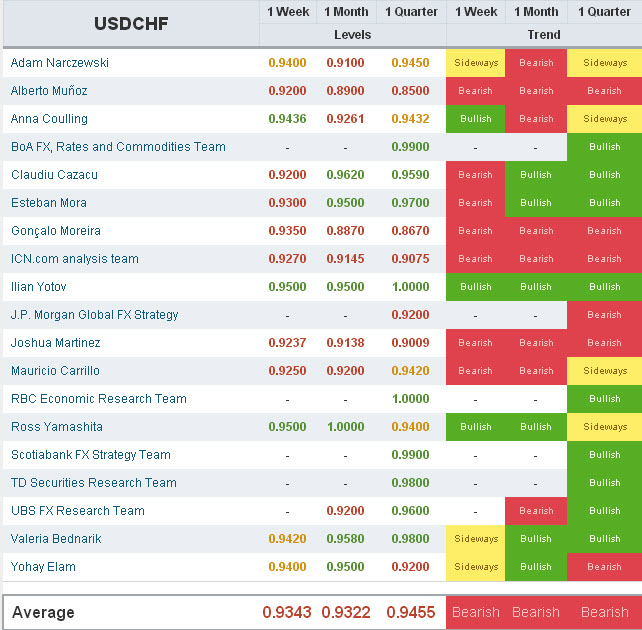Click Yohay Elam's name link

(43, 567)
